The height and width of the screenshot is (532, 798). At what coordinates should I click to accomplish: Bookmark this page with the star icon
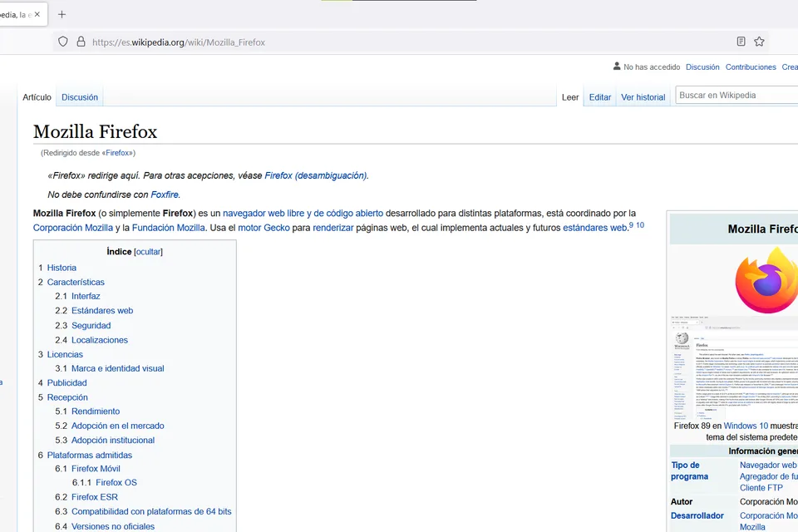point(759,42)
